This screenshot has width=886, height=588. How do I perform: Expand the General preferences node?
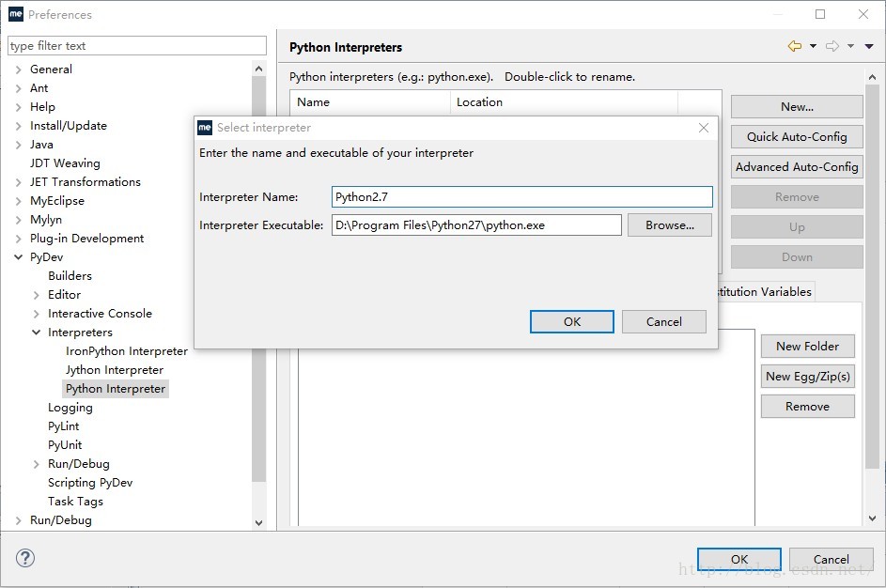click(x=19, y=70)
